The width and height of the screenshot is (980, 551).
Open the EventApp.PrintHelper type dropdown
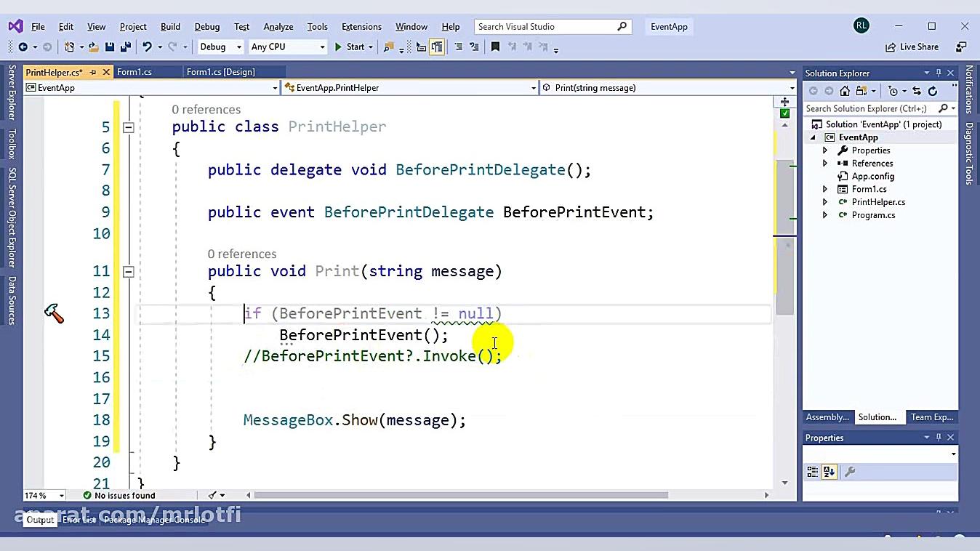click(x=409, y=87)
